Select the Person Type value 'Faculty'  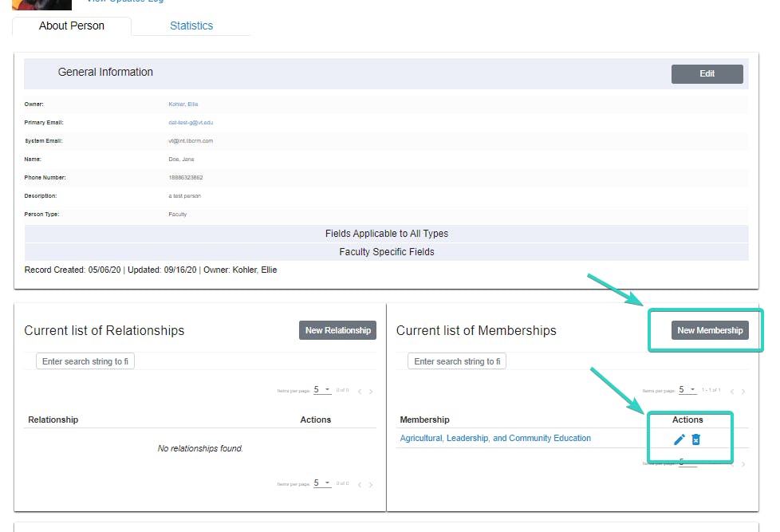[x=178, y=215]
